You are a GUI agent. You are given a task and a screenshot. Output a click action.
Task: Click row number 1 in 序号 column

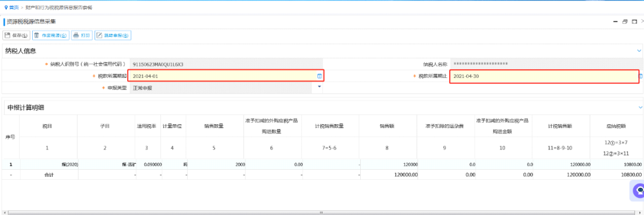point(11,164)
